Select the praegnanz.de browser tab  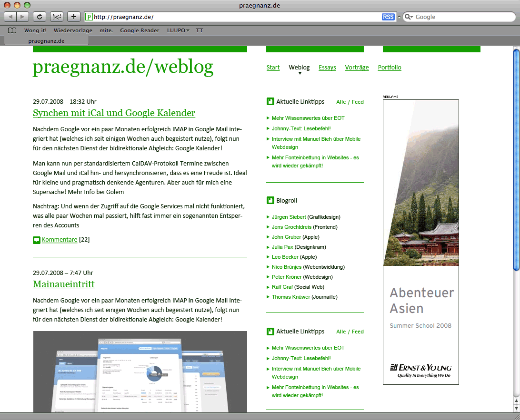46,41
